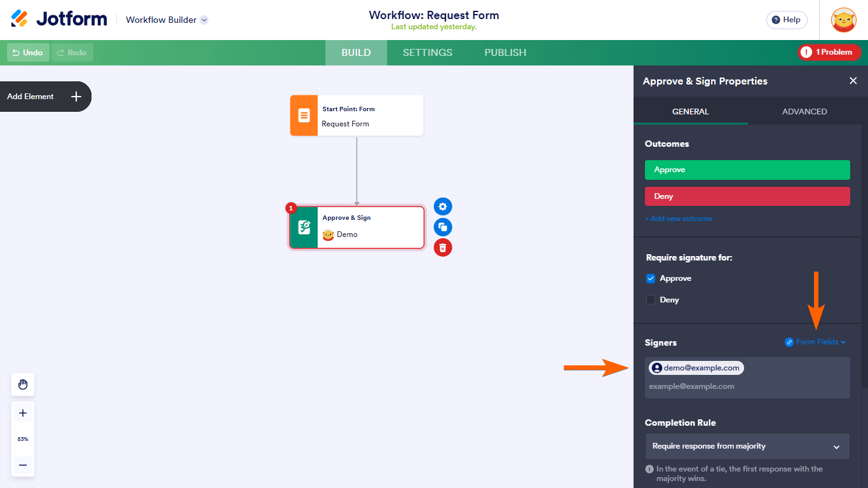Image resolution: width=868 pixels, height=488 pixels.
Task: Click the 83% zoom level value
Action: 23,439
